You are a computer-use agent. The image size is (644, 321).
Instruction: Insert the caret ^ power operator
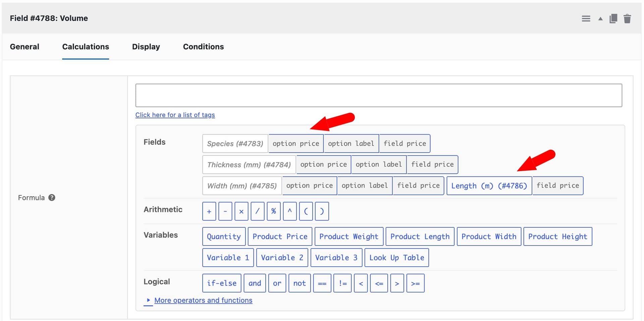pos(290,211)
